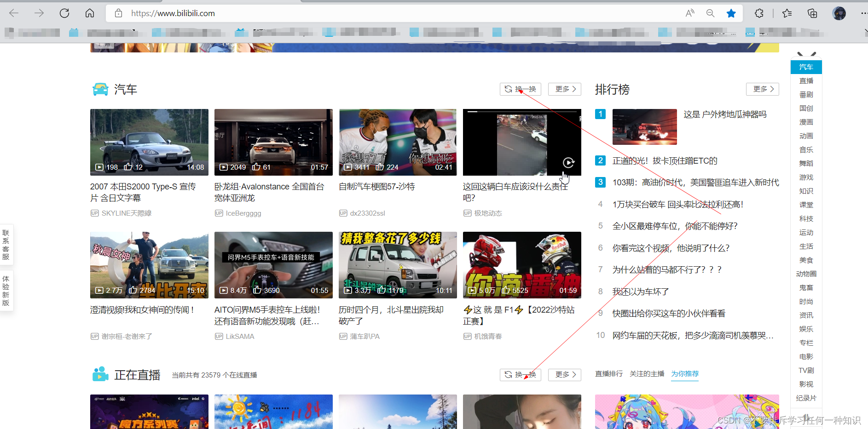
Task: Select the 直播排行 tab
Action: click(x=608, y=374)
